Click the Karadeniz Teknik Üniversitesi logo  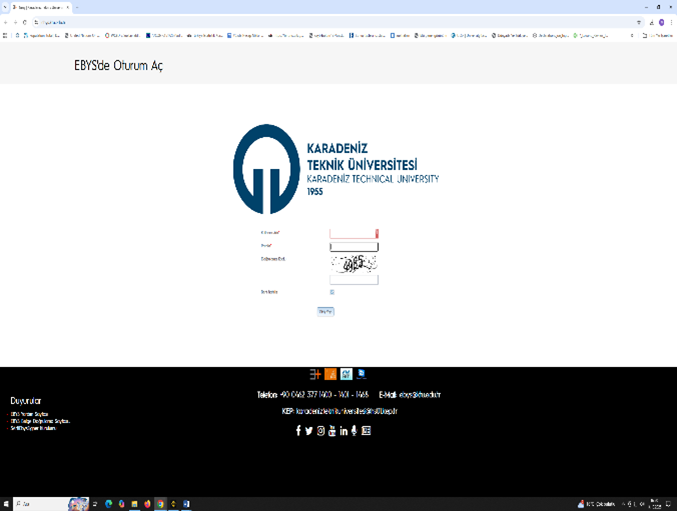point(336,169)
